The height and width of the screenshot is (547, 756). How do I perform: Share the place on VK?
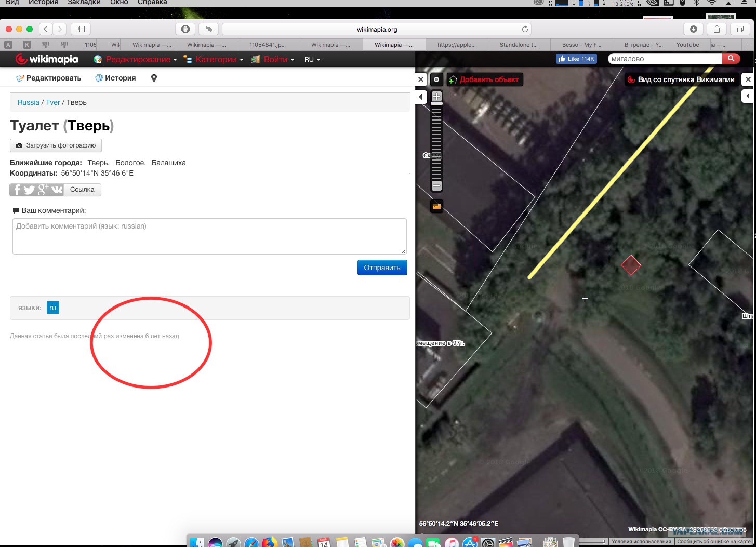pos(57,190)
